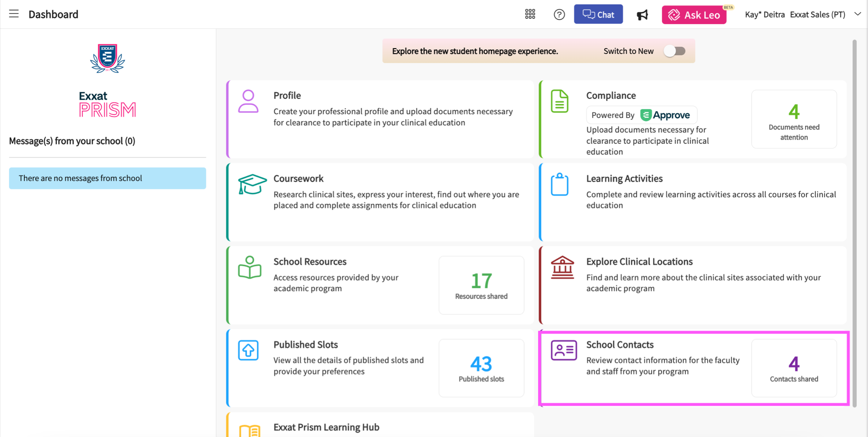This screenshot has height=437, width=868.
Task: Open the Compliance card title
Action: (611, 95)
